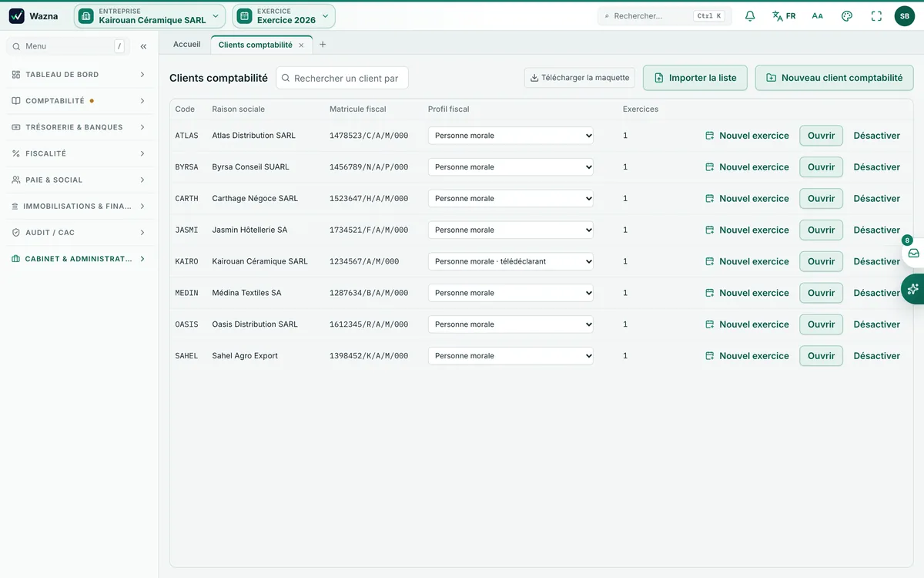Expand the Cabinet & Administration section
The height and width of the screenshot is (578, 924).
coord(79,259)
